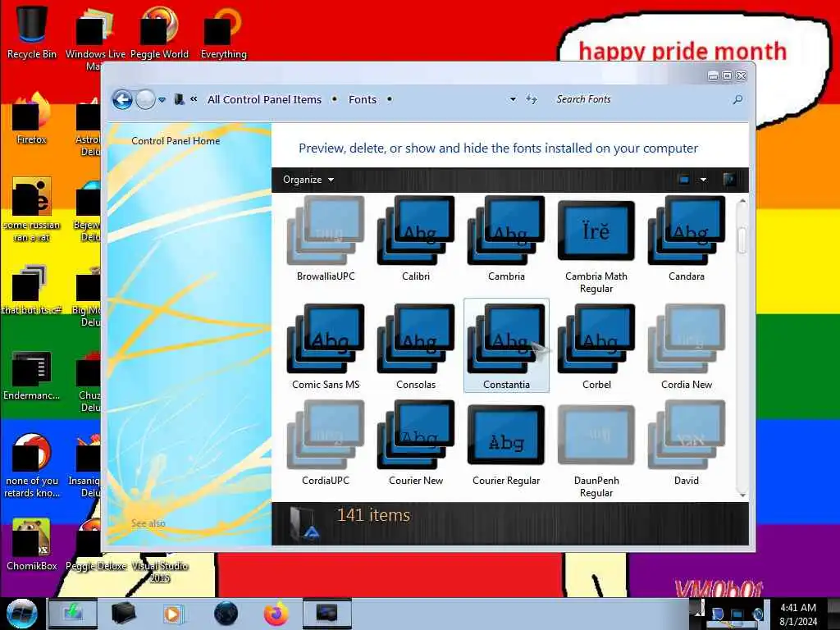Select the David font icon
The image size is (840, 630).
(687, 435)
